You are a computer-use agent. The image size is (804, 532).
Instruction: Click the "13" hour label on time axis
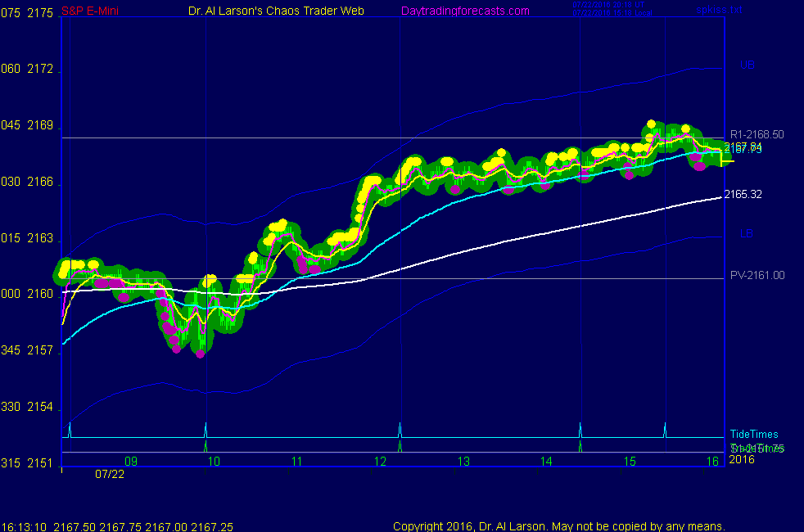point(463,462)
